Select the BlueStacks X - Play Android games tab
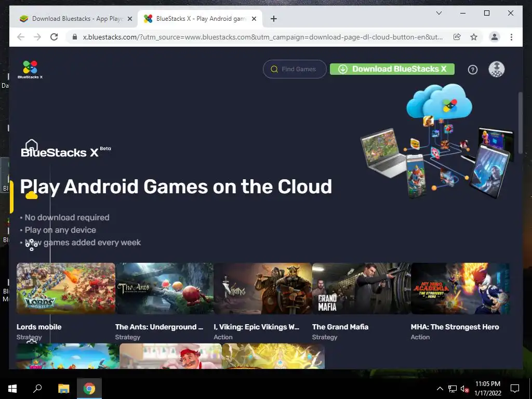The height and width of the screenshot is (399, 532). point(199,19)
